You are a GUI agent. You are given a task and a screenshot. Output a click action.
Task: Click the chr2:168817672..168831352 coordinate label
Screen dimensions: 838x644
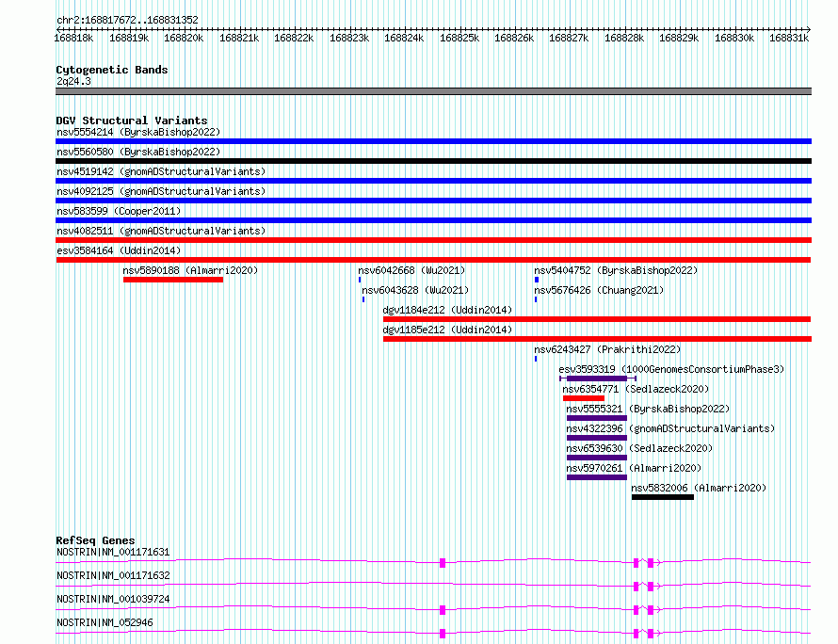(x=127, y=20)
